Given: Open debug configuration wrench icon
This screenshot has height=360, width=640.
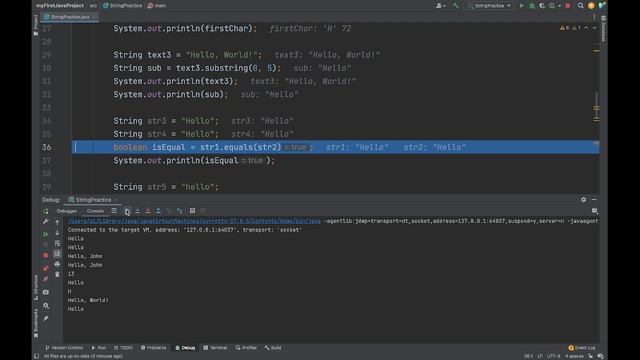Looking at the screenshot, I should tap(46, 222).
